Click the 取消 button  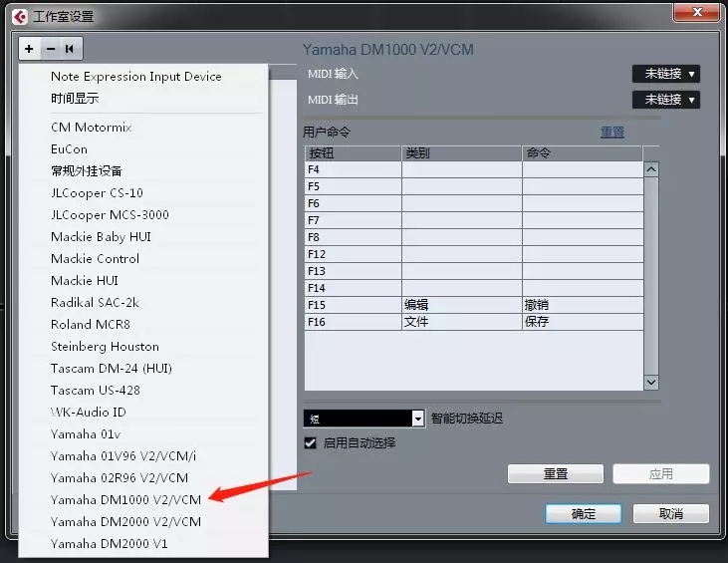(670, 514)
